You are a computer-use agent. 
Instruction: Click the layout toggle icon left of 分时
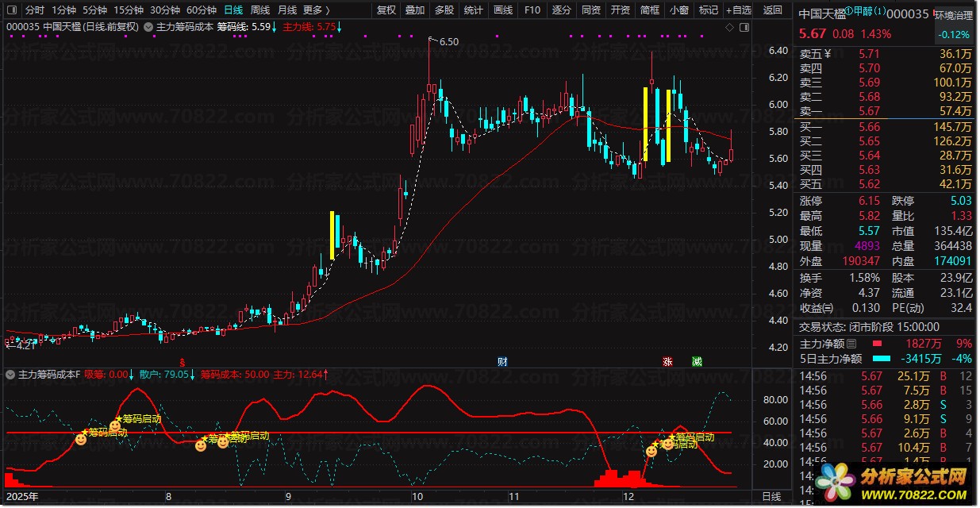(x=12, y=10)
